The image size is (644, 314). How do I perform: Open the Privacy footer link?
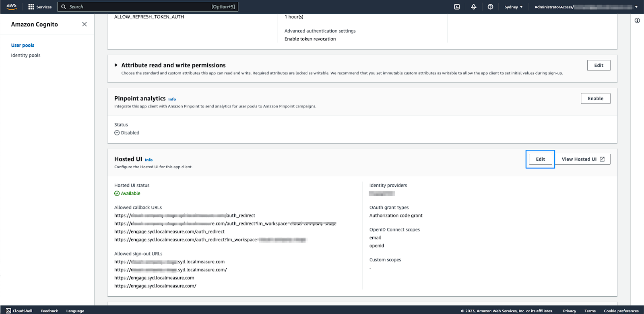tap(570, 311)
